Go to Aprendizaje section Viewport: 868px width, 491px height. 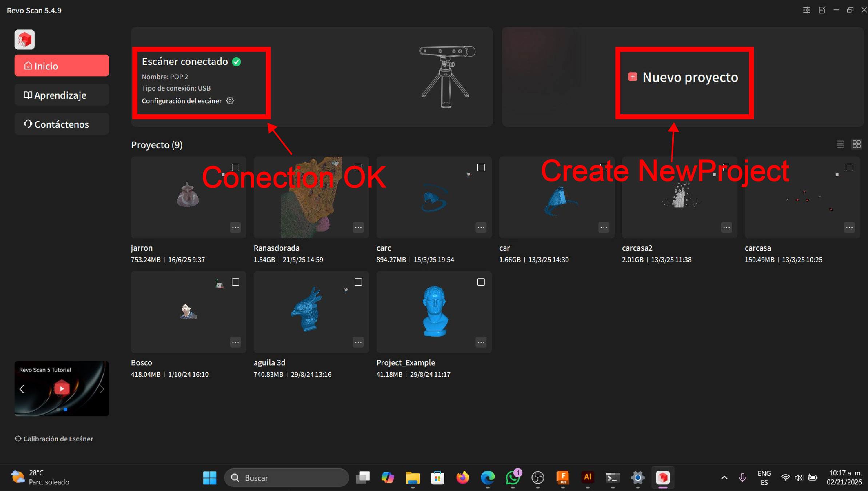pos(61,95)
